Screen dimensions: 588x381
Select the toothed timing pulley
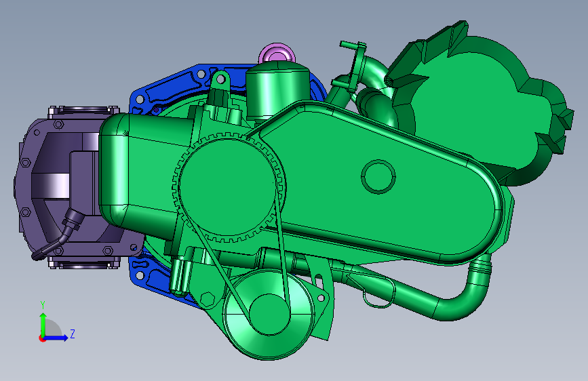pos(228,188)
